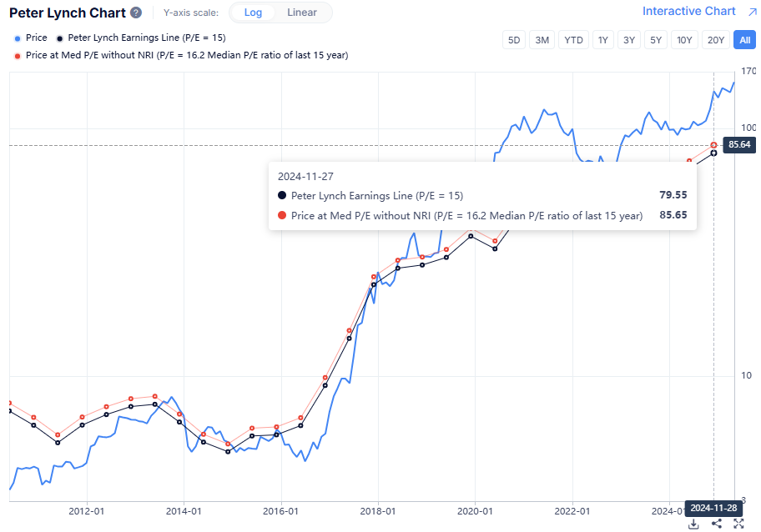Screen dimensions: 761x532
Task: Click the red data point at 85.64
Action: click(713, 145)
